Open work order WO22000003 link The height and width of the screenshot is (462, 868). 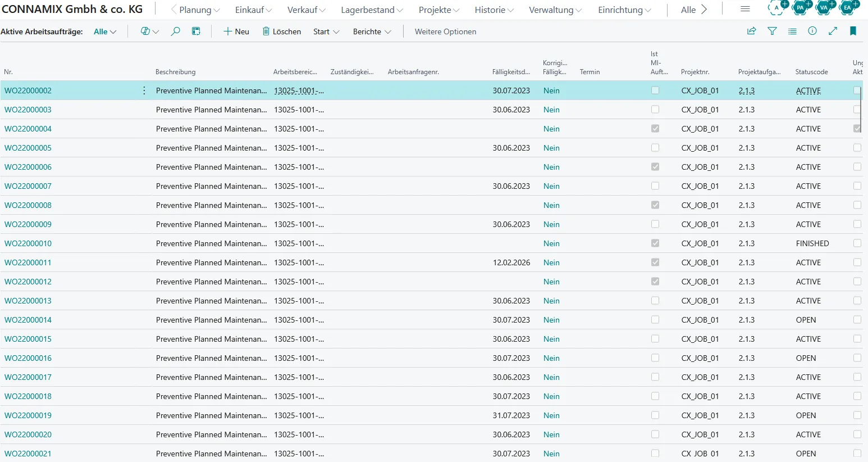click(x=28, y=110)
